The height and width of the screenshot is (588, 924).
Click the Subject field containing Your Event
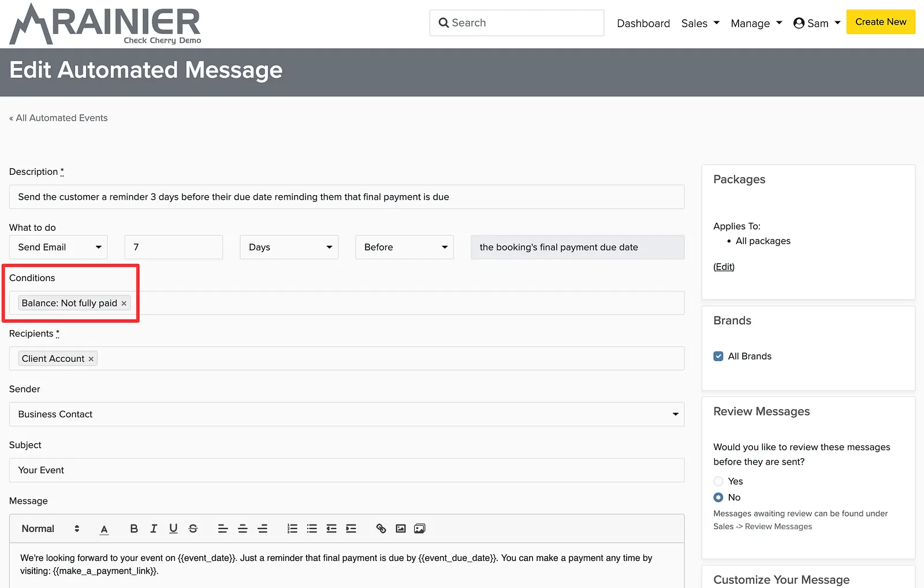coord(347,470)
